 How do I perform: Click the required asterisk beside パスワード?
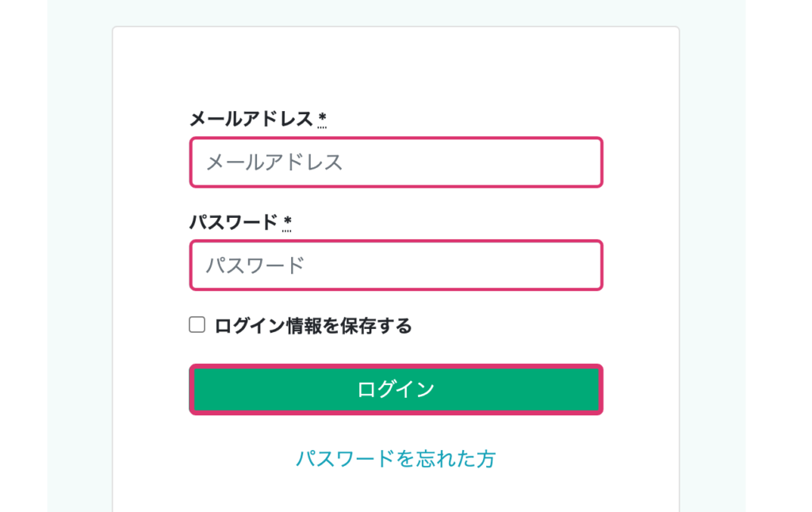(287, 221)
